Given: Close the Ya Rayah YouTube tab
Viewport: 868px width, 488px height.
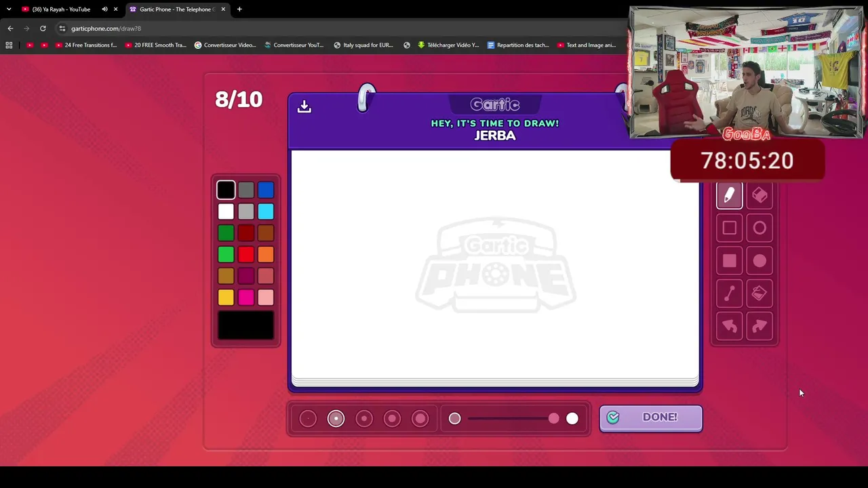Looking at the screenshot, I should pos(115,9).
